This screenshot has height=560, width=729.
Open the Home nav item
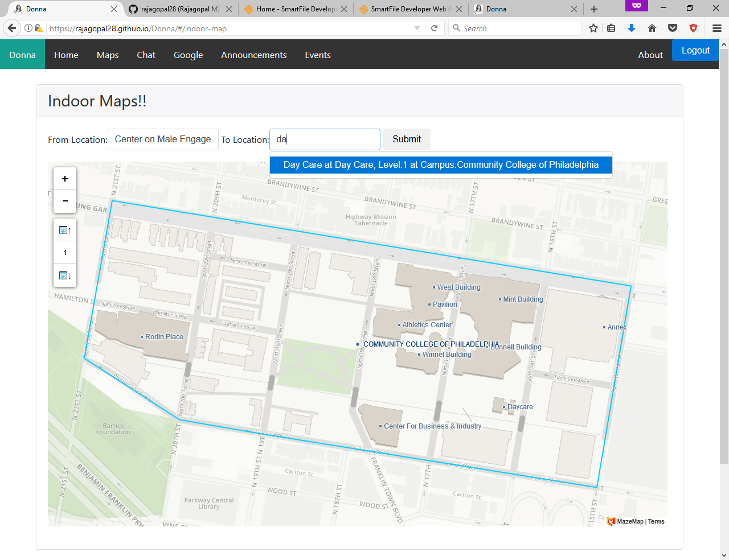pos(66,55)
